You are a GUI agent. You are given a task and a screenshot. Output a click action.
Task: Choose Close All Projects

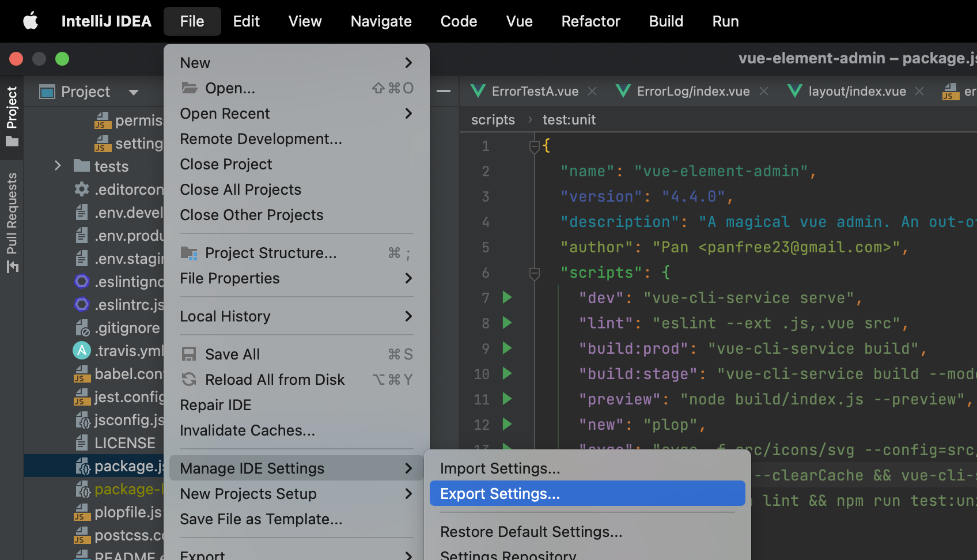pos(297,190)
